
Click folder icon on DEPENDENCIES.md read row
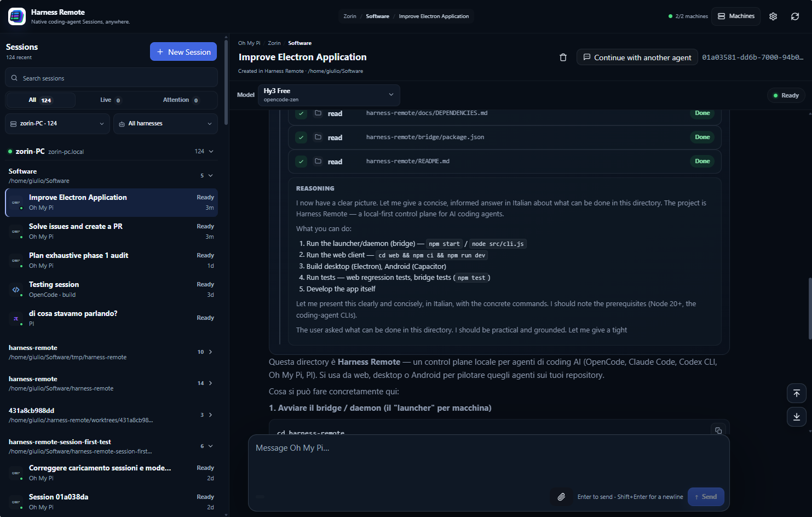click(318, 113)
